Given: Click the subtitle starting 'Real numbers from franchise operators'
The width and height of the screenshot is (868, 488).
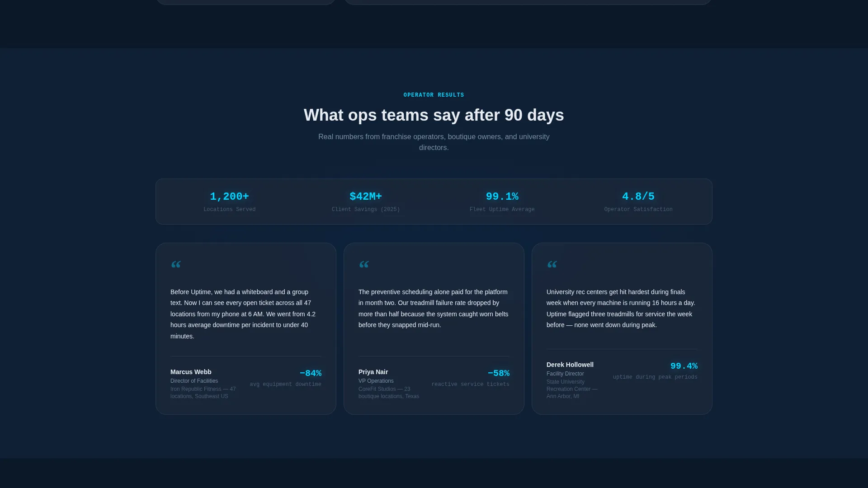Looking at the screenshot, I should [434, 142].
